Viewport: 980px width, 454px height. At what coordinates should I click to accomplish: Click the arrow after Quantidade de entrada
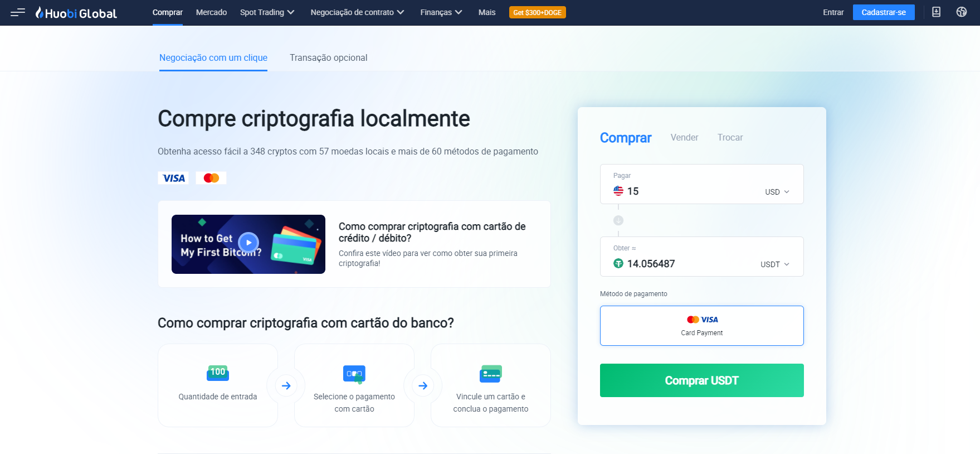(x=286, y=385)
